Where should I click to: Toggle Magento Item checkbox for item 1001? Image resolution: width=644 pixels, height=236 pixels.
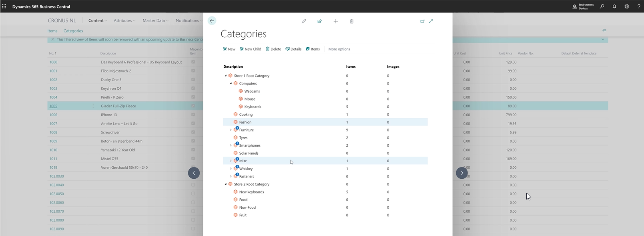(193, 71)
